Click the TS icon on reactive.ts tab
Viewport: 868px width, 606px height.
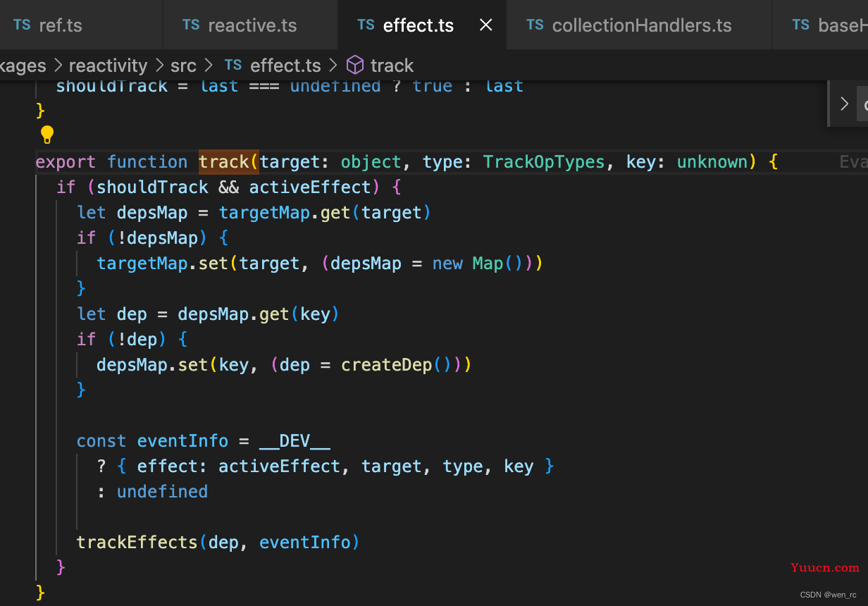point(191,25)
